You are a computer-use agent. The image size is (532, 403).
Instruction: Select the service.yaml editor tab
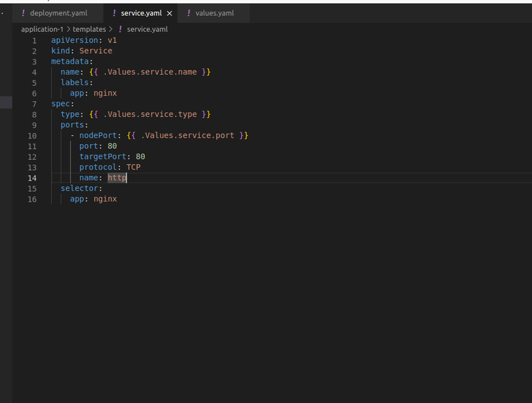pos(141,13)
